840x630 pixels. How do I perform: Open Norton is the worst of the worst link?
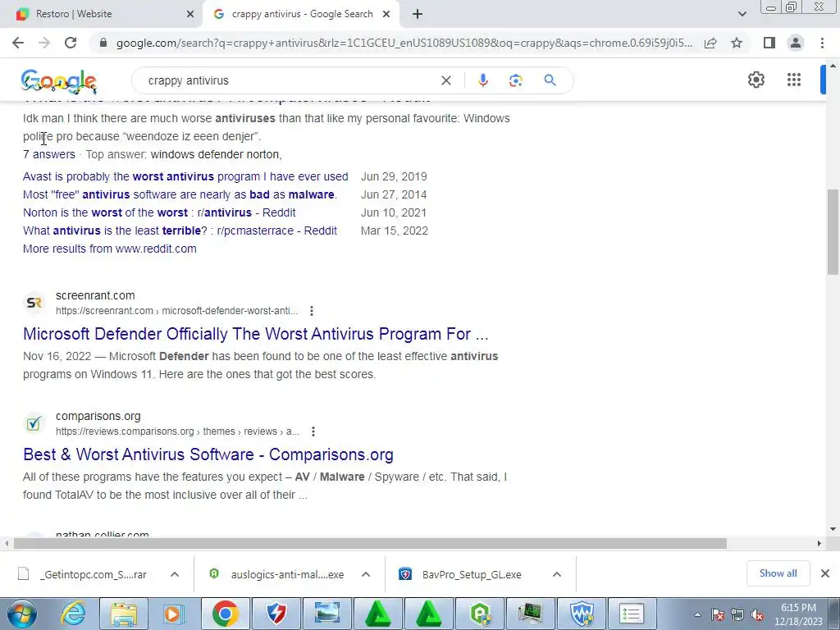tap(159, 212)
